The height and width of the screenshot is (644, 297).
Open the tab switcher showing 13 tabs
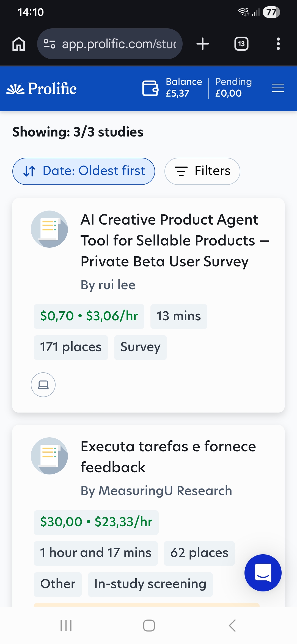(241, 44)
